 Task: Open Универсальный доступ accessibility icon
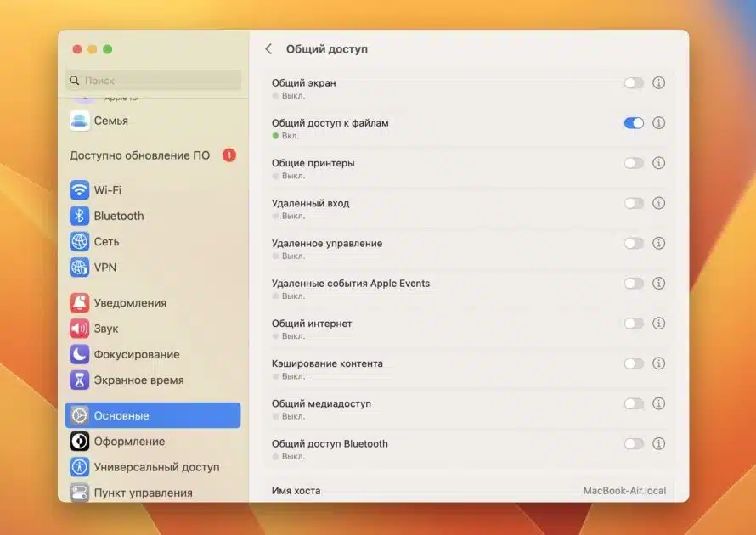pyautogui.click(x=80, y=466)
